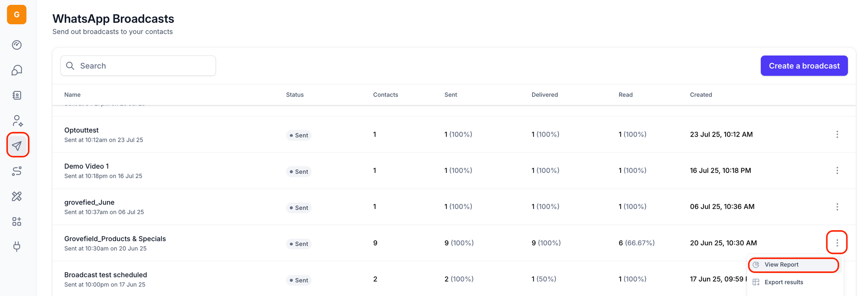
Task: Open the contacts book icon in sidebar
Action: point(17,95)
